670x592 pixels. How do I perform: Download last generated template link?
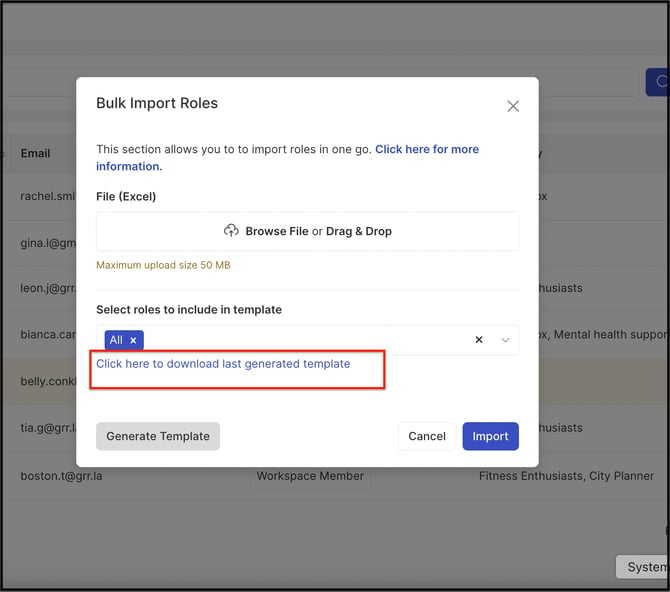pos(223,364)
